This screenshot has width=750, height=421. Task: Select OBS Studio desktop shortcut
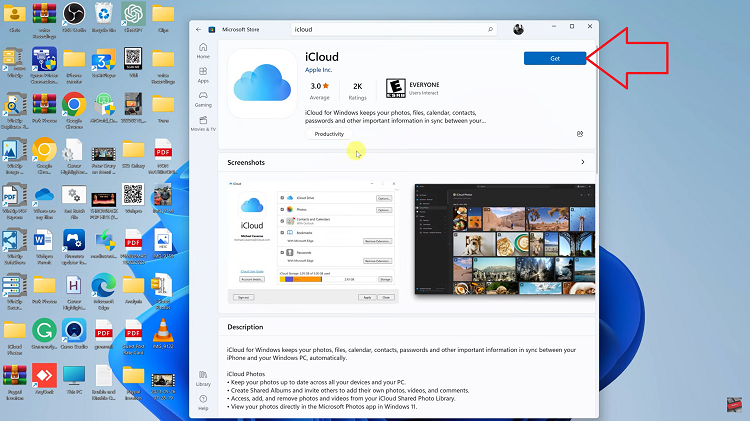point(74,18)
